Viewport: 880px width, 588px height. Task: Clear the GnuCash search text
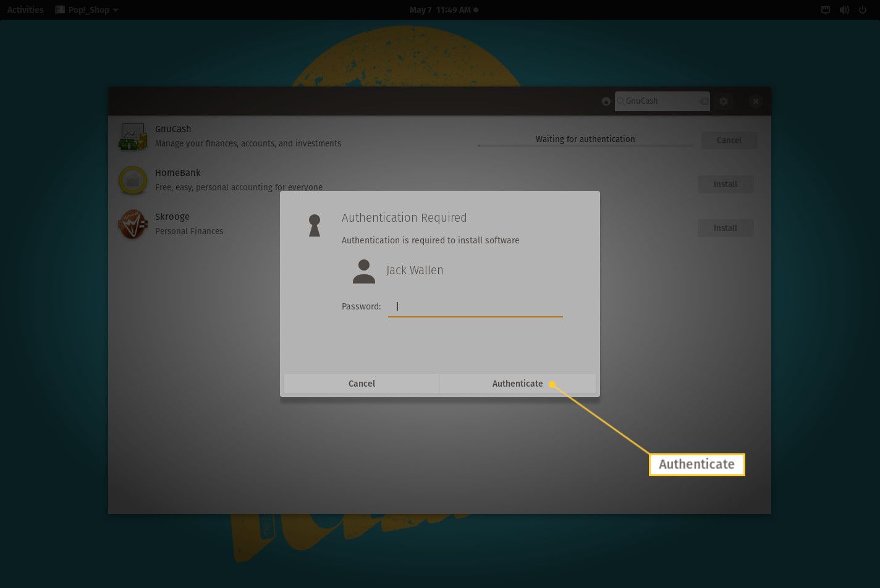tap(704, 101)
